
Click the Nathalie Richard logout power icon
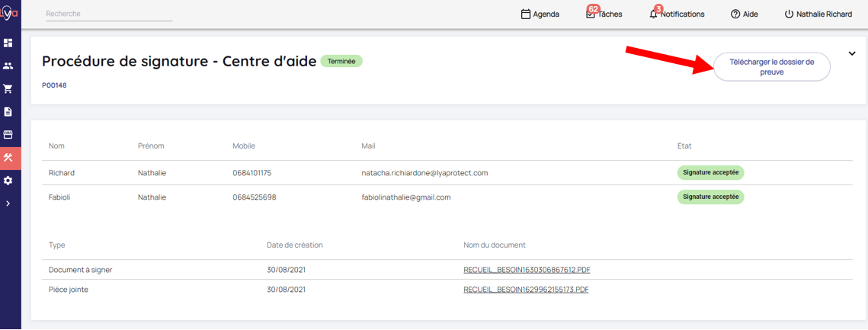790,14
